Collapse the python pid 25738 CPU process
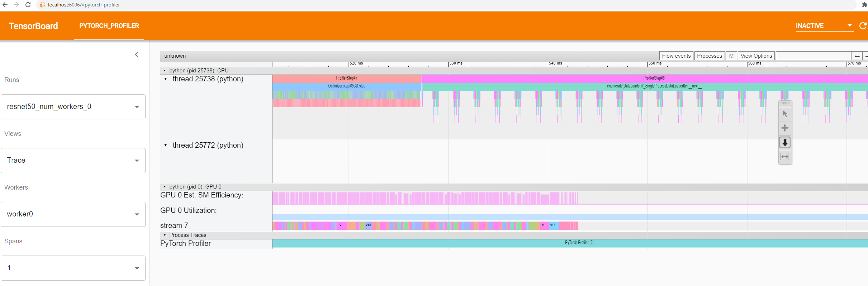Screen dimensions: 868x286 165,71
